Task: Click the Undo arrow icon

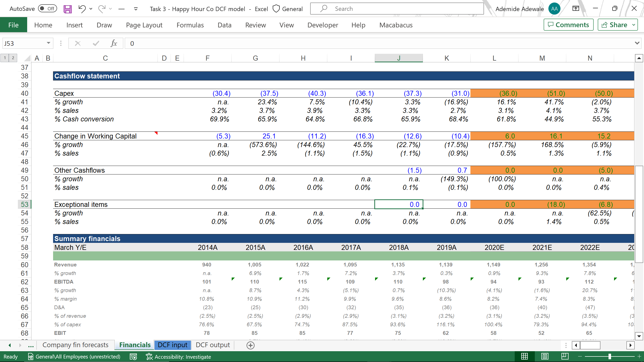Action: pyautogui.click(x=82, y=9)
